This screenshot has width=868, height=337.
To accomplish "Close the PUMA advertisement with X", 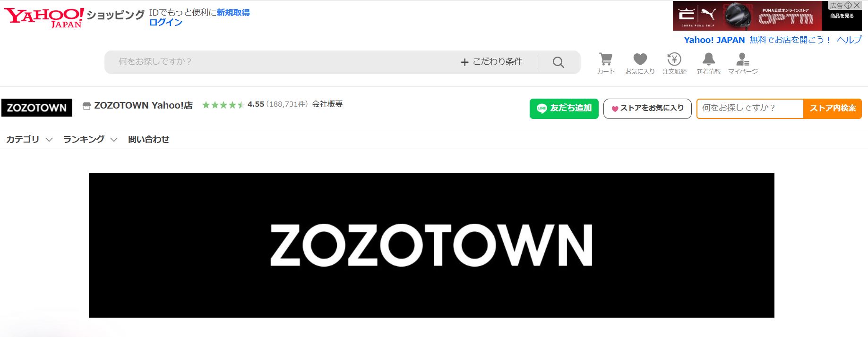I will coord(857,5).
